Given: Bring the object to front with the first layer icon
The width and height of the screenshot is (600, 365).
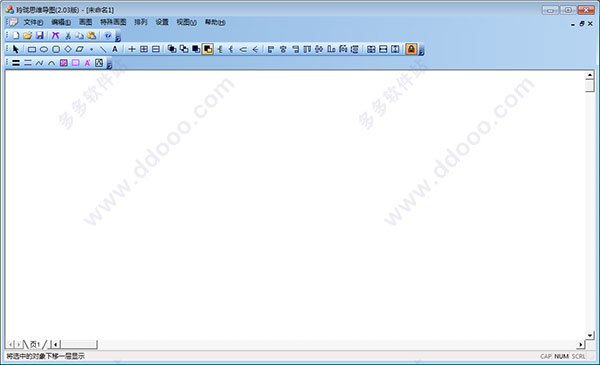Looking at the screenshot, I should (172, 49).
